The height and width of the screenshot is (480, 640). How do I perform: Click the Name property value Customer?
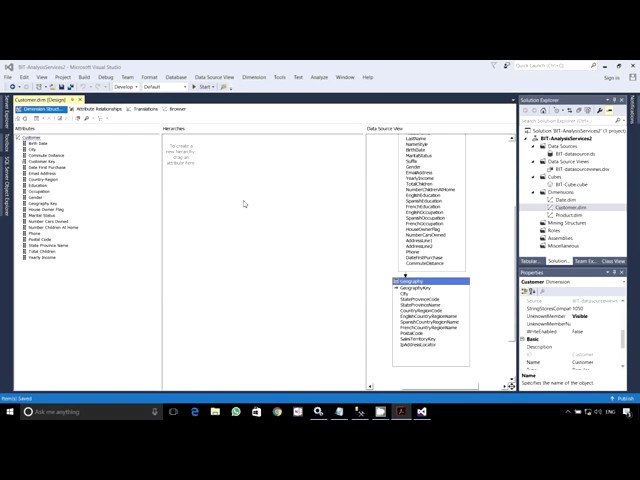(583, 362)
